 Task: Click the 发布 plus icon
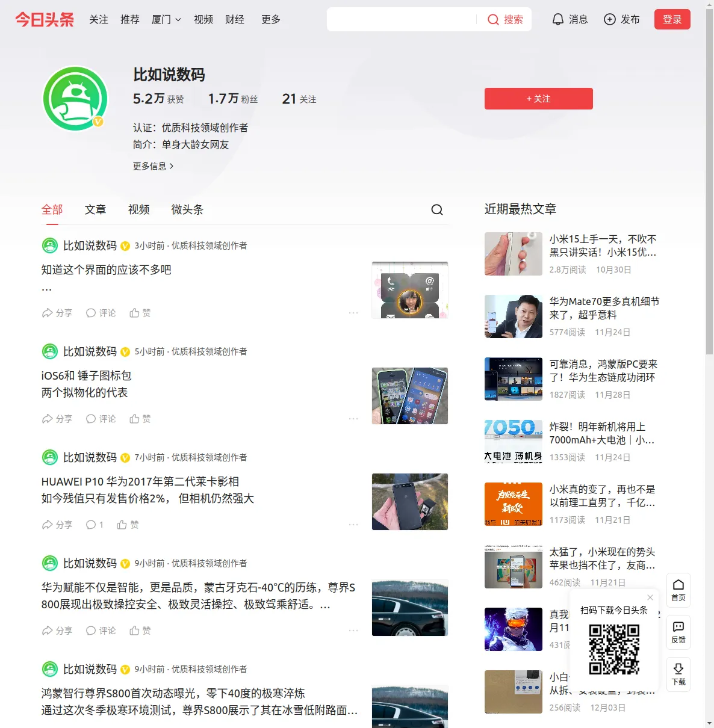[x=610, y=19]
